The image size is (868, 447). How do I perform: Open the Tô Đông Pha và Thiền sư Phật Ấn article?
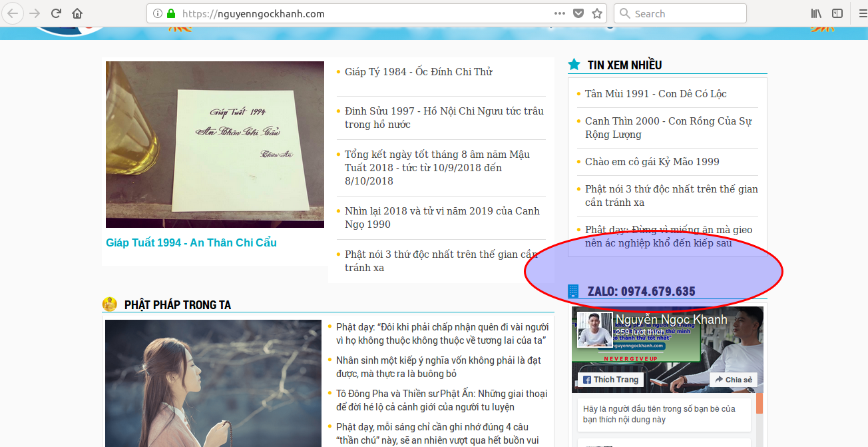[442, 400]
